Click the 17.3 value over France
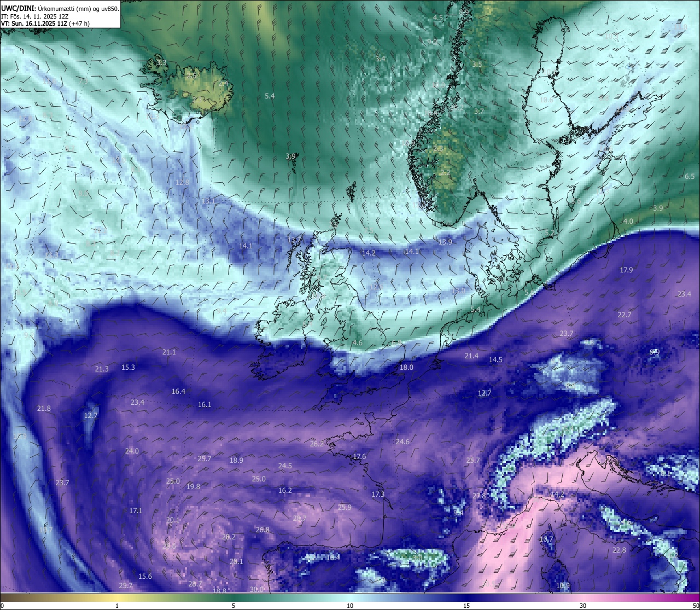 pyautogui.click(x=378, y=494)
